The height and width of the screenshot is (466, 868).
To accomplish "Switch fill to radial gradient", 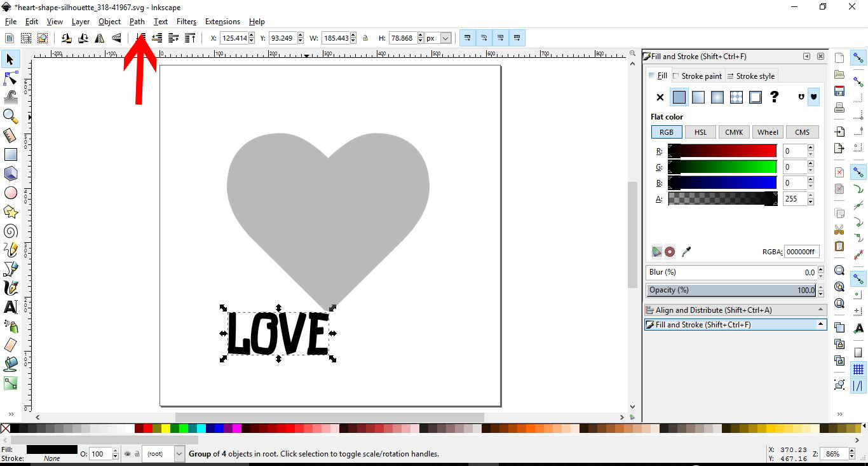I will [x=717, y=97].
